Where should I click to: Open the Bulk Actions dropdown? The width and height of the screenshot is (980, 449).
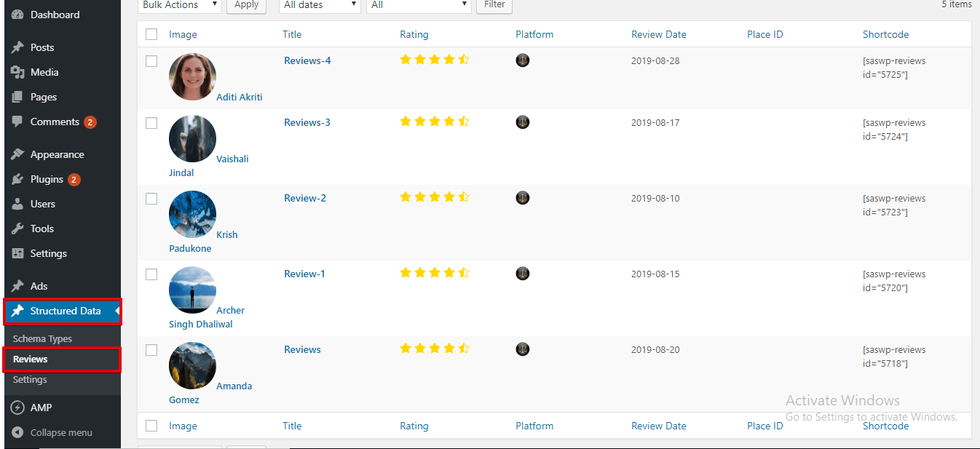179,5
